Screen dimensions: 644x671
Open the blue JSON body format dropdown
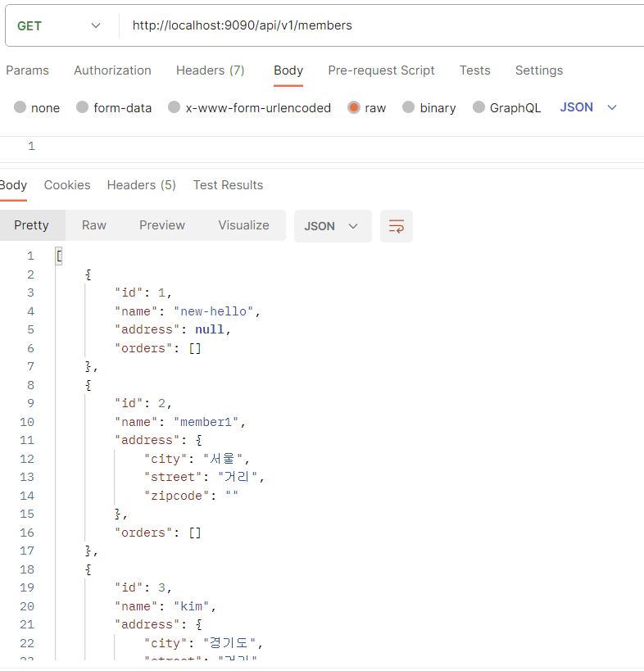(x=588, y=107)
